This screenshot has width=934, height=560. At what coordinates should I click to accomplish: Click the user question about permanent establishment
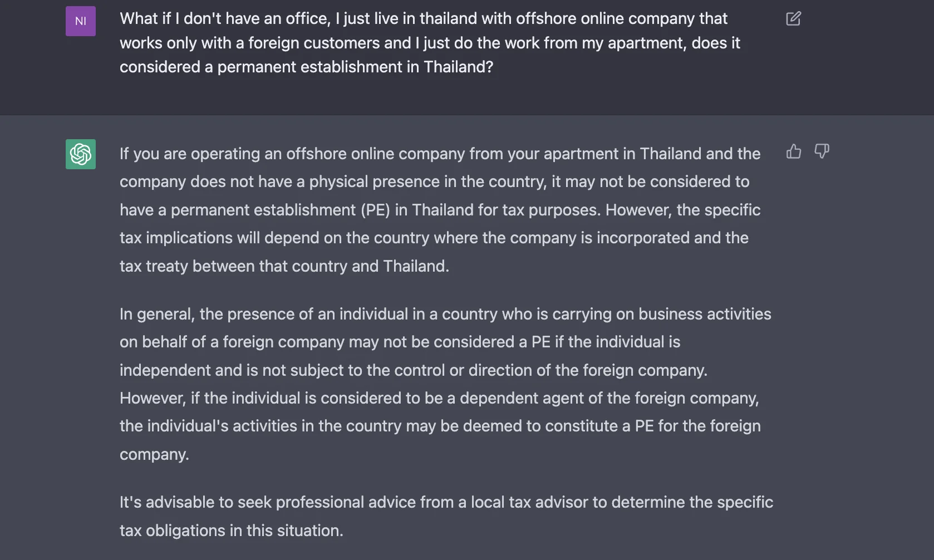click(430, 43)
